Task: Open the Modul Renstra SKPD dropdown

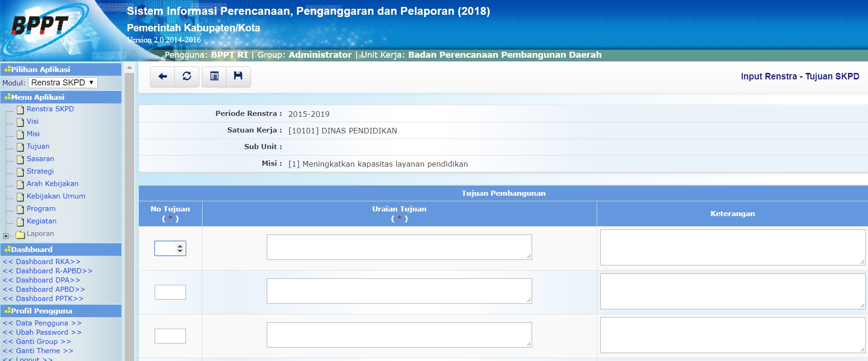Action: 63,83
